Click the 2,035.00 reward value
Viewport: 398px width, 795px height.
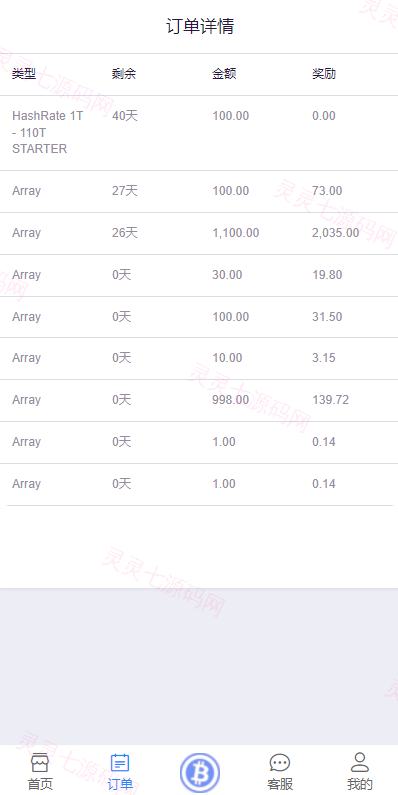coord(336,233)
